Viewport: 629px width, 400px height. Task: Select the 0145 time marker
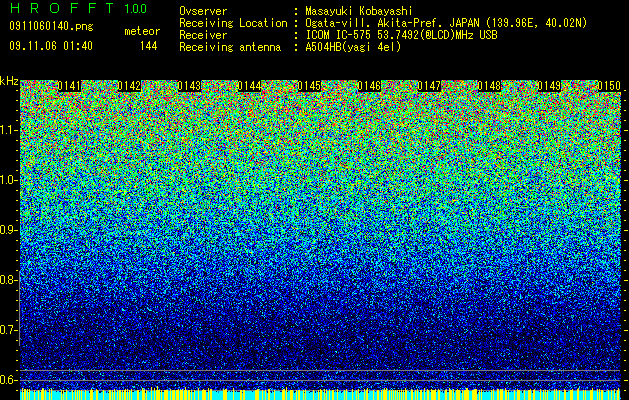pos(309,86)
